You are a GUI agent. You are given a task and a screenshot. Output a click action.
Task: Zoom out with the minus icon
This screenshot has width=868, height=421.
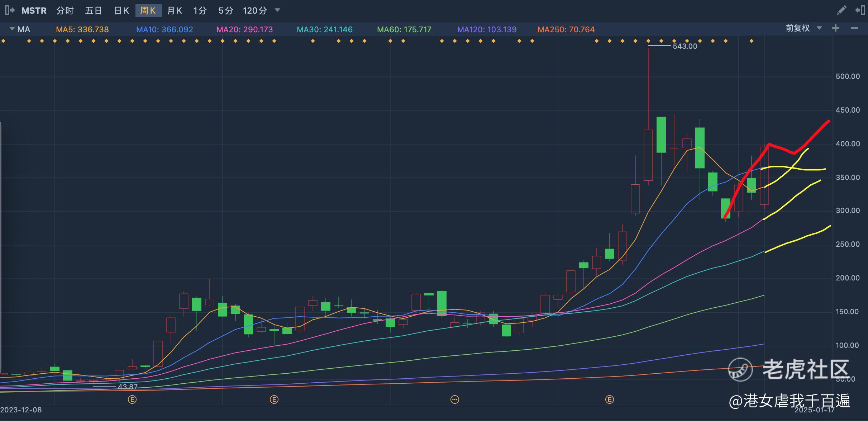point(854,28)
